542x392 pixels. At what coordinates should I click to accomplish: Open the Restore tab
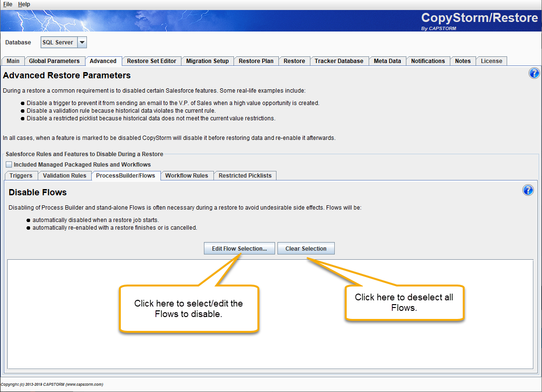click(294, 61)
